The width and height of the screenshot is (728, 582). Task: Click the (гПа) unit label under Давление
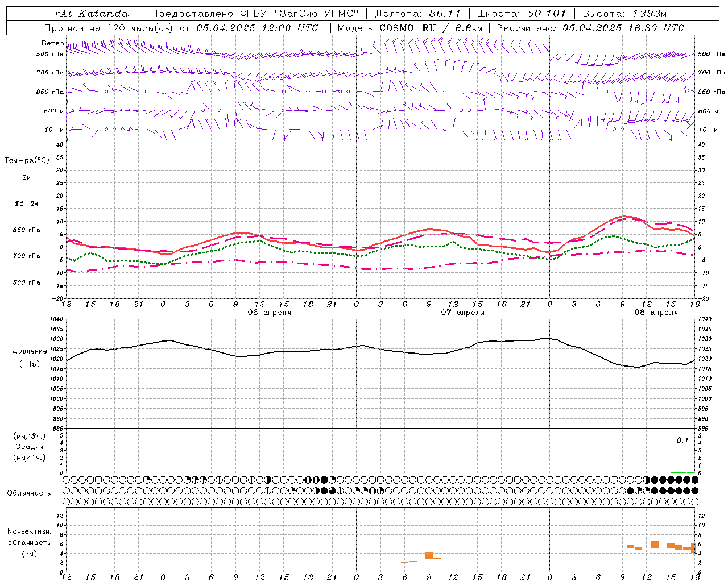(30, 364)
